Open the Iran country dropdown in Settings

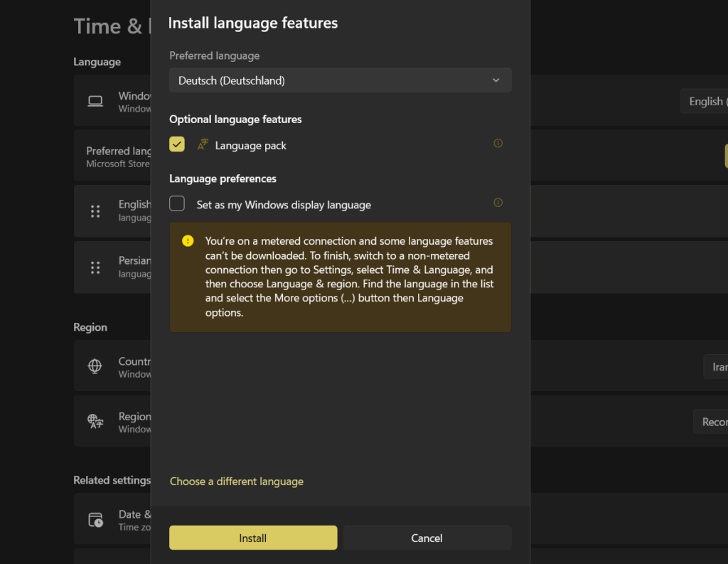click(x=716, y=367)
